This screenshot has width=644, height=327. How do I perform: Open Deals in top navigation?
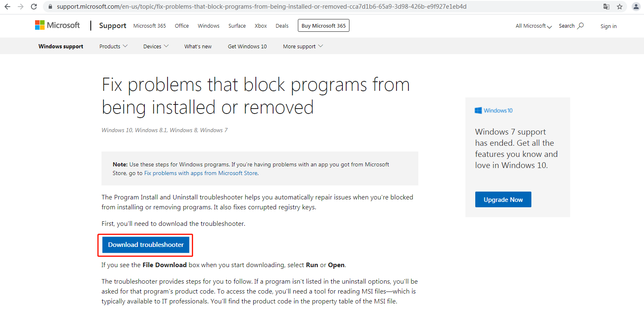(x=282, y=26)
